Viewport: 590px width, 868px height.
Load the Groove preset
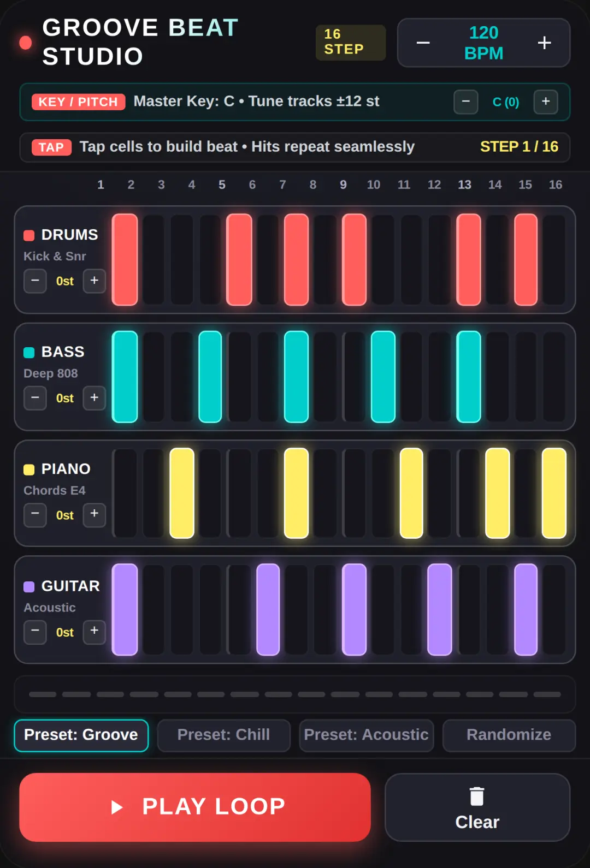tap(81, 735)
